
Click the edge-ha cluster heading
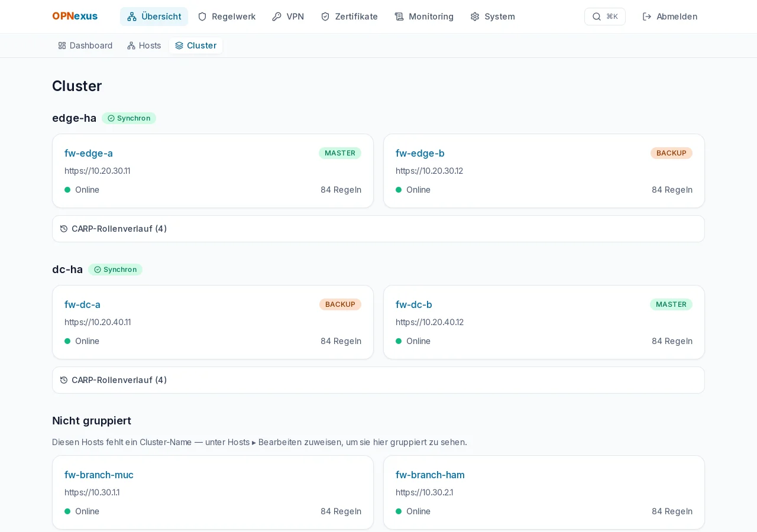click(x=75, y=118)
